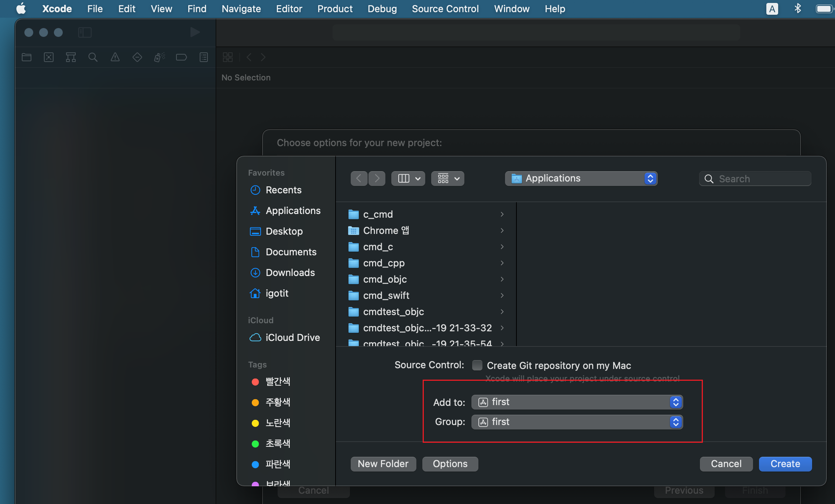835x504 pixels.
Task: Open the Group first dropdown
Action: 577,422
